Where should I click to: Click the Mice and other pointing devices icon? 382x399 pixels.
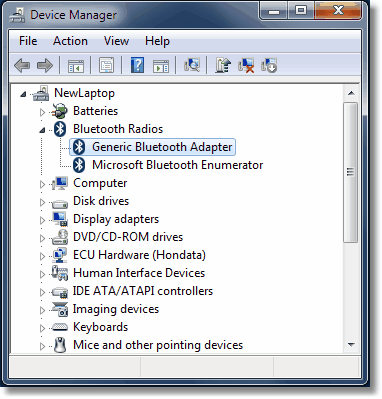pos(60,345)
